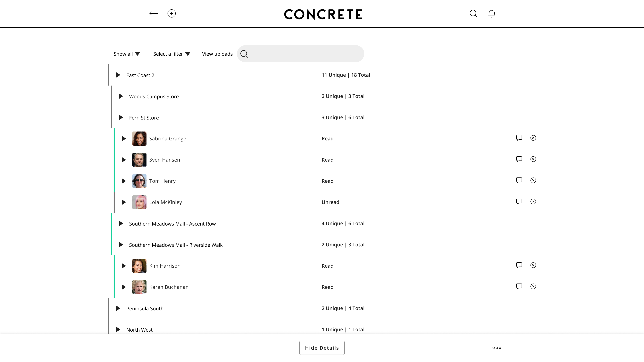Go back using the left arrow icon
The image size is (644, 362).
coord(154,13)
